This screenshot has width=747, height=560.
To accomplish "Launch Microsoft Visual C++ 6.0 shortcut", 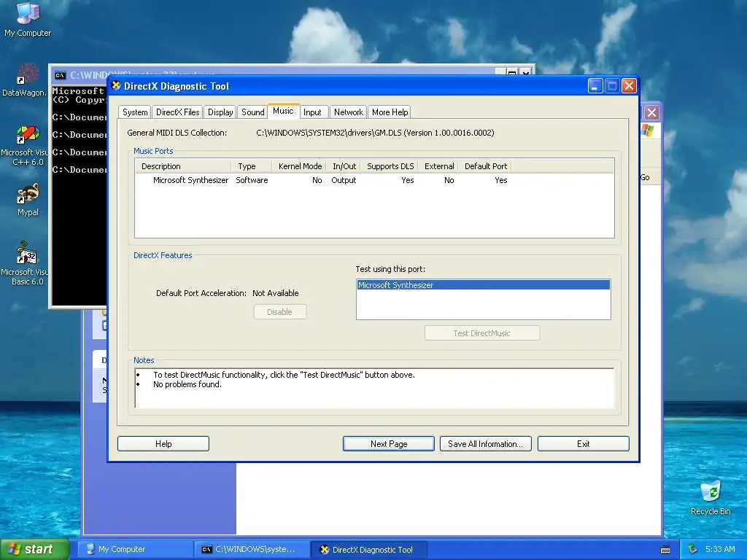I will click(24, 146).
